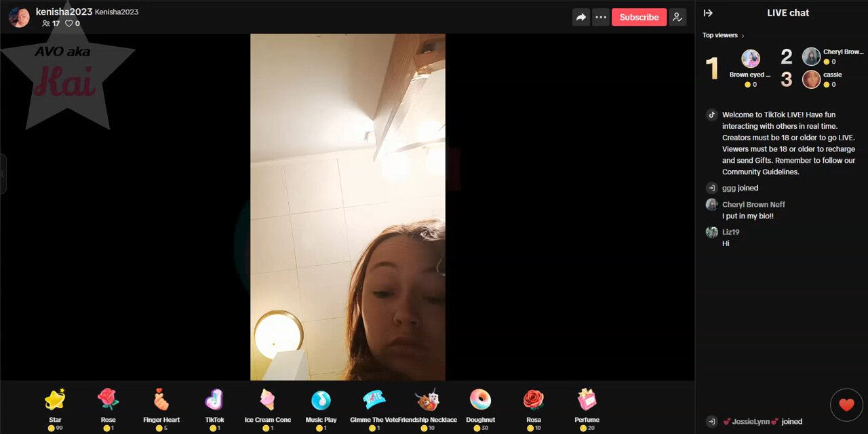The height and width of the screenshot is (434, 868).
Task: Send a Star gift
Action: click(x=55, y=409)
